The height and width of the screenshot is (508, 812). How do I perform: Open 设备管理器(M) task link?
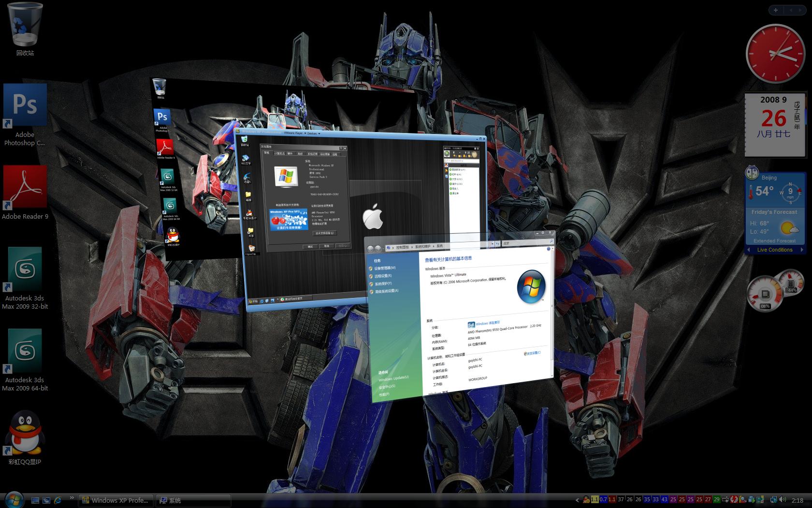coord(385,268)
